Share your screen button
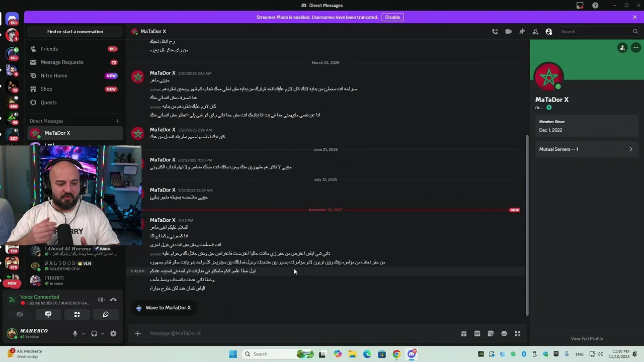Viewport: 644px width, 362px height. [x=48, y=314]
